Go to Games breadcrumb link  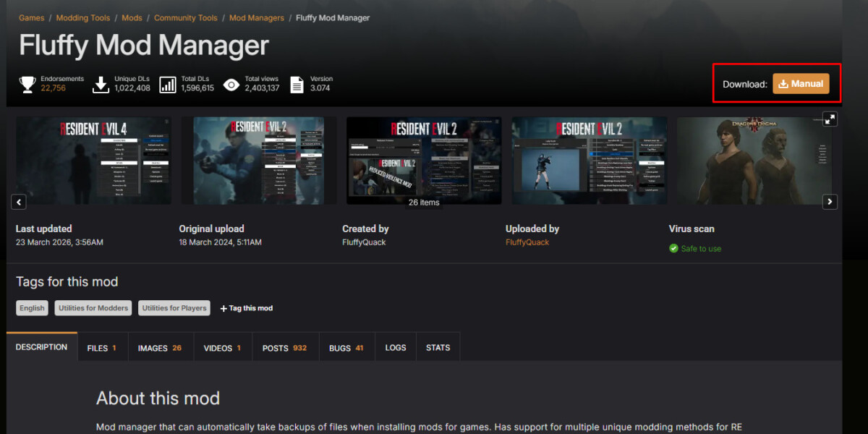pos(32,18)
